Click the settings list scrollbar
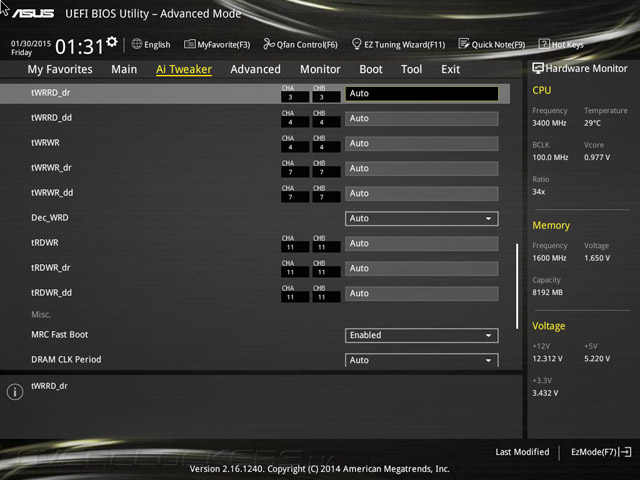This screenshot has height=480, width=640. (x=517, y=286)
